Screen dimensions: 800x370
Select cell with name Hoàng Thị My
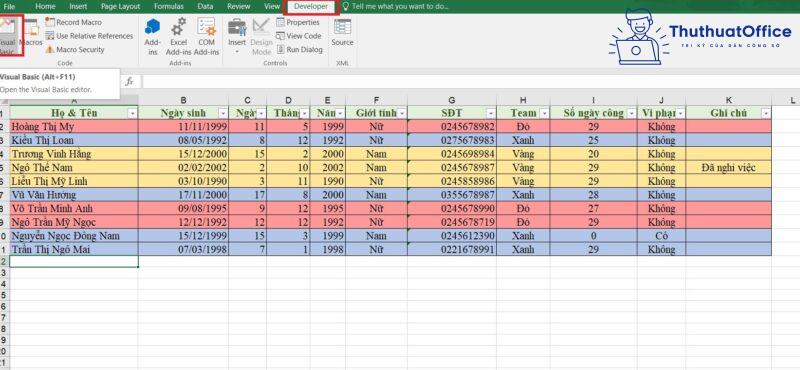(x=74, y=127)
